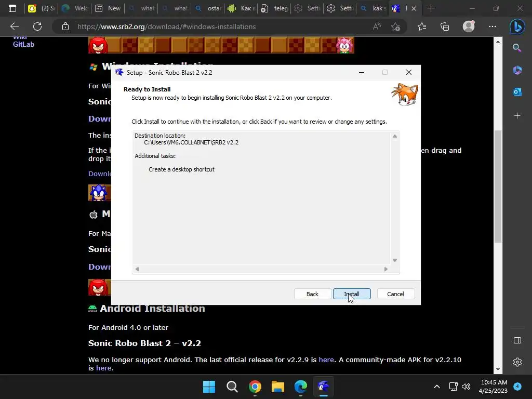The image size is (532, 399).
Task: Open the first 'here' link for v2.2.9
Action: [x=326, y=360]
